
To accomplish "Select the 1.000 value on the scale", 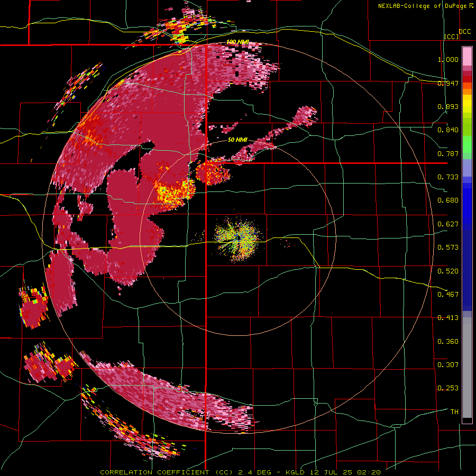I will point(448,59).
